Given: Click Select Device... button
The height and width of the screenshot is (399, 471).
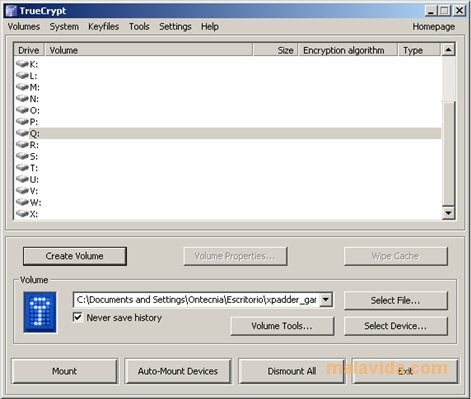Looking at the screenshot, I should 396,326.
